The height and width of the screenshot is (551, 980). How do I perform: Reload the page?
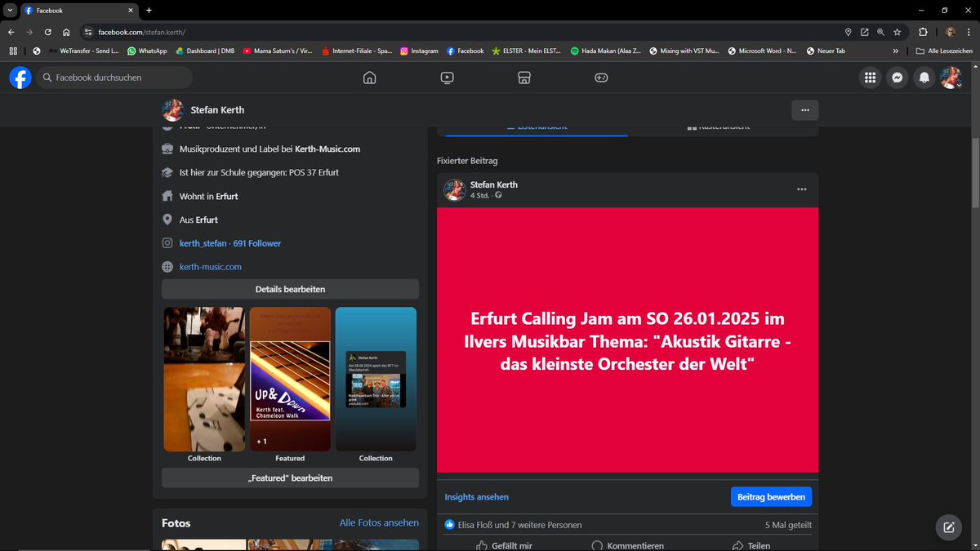click(x=48, y=32)
